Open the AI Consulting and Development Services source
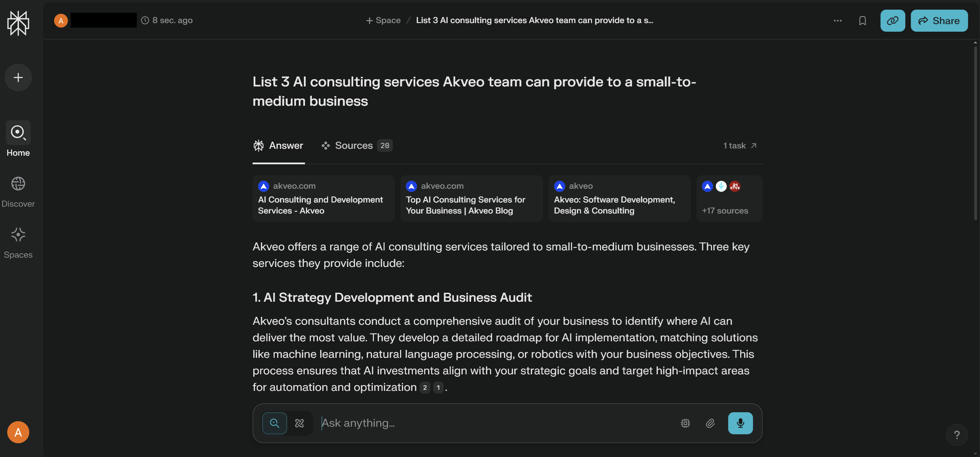This screenshot has width=980, height=457. pos(323,198)
